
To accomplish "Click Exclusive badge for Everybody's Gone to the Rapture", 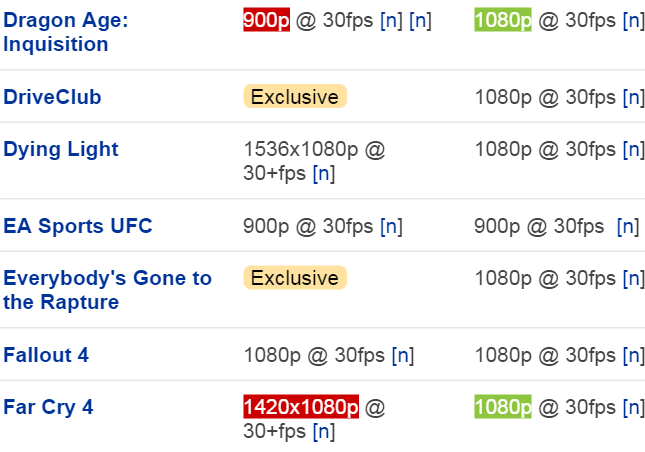I will tap(295, 278).
